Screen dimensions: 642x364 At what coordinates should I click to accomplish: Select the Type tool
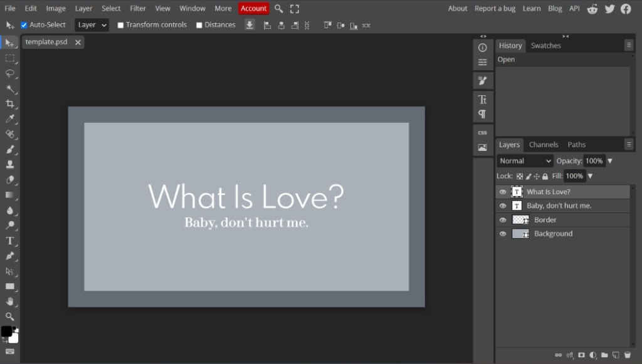(9, 241)
